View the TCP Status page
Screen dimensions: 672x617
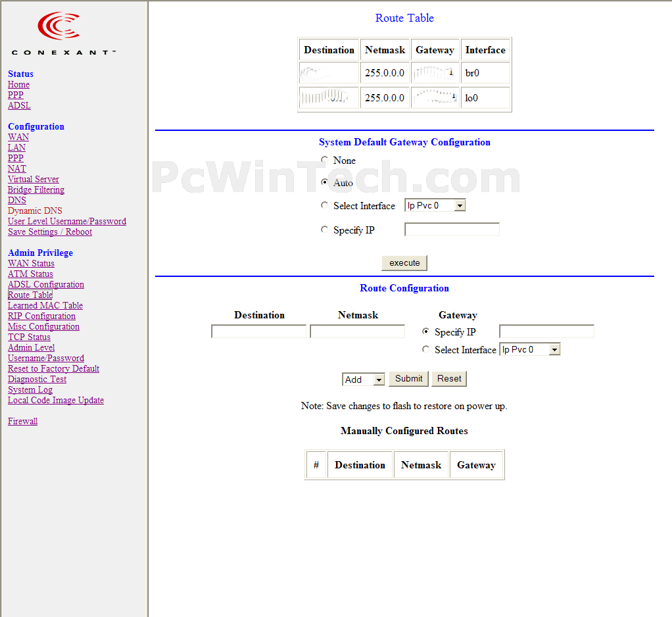point(29,337)
